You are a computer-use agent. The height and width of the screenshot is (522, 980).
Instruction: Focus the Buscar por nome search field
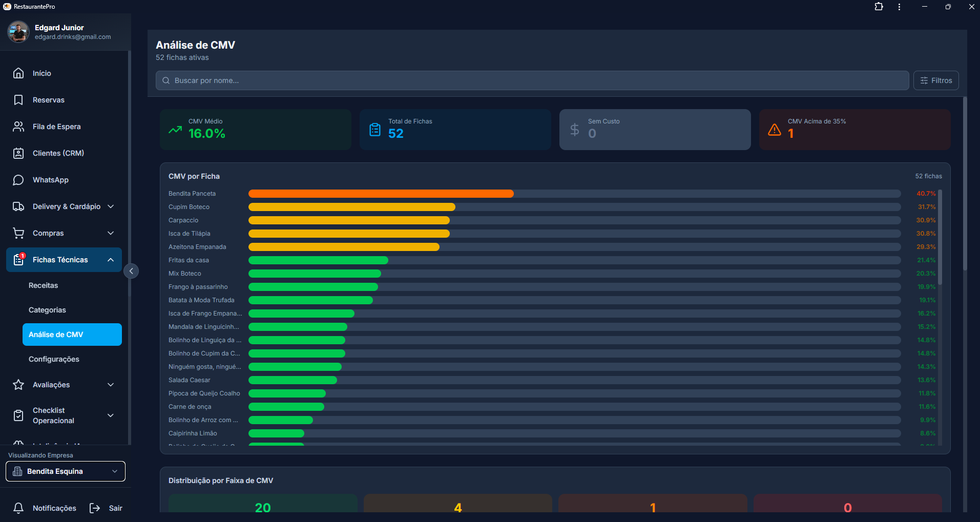tap(533, 80)
